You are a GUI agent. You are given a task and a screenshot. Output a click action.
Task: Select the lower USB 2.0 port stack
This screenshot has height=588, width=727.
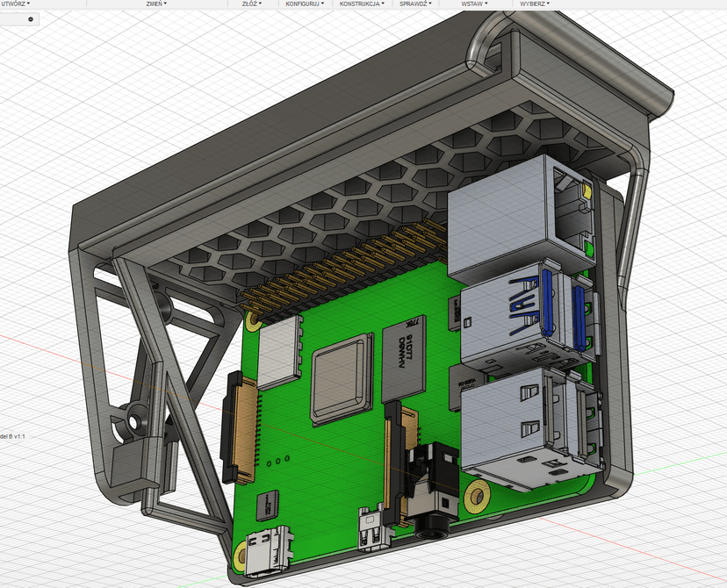522,421
